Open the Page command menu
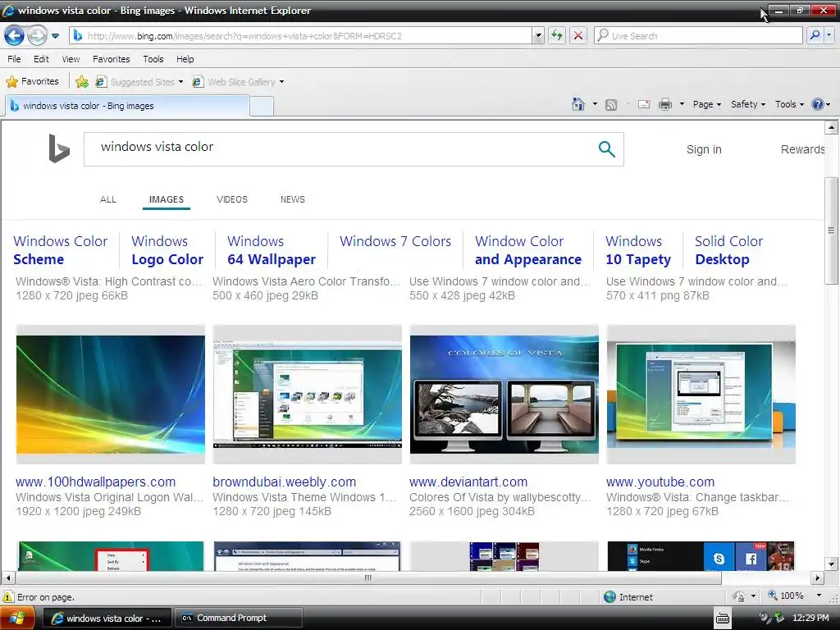This screenshot has height=630, width=840. coord(707,104)
